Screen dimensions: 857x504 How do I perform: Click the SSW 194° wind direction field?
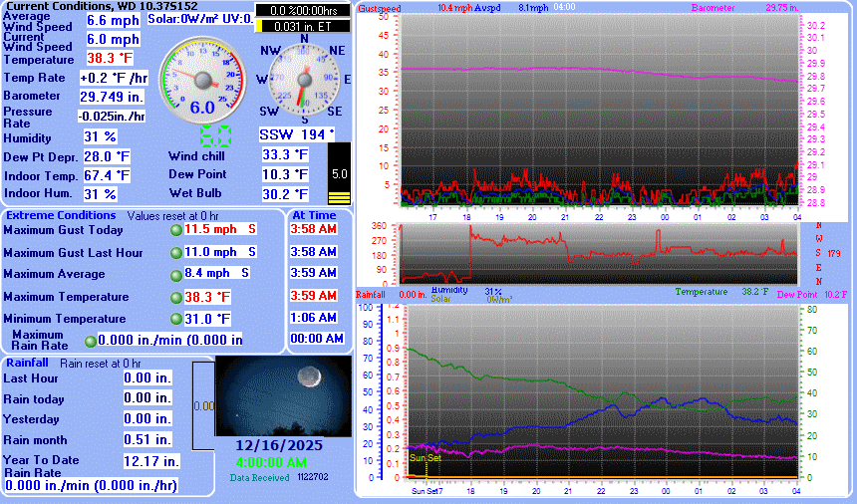point(297,133)
